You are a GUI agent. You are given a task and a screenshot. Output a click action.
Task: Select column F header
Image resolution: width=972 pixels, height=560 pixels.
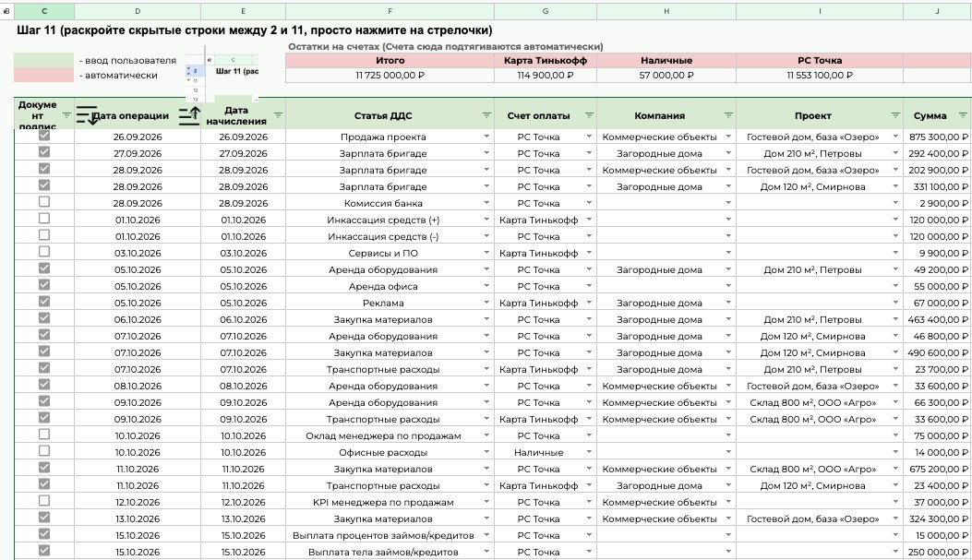click(390, 11)
